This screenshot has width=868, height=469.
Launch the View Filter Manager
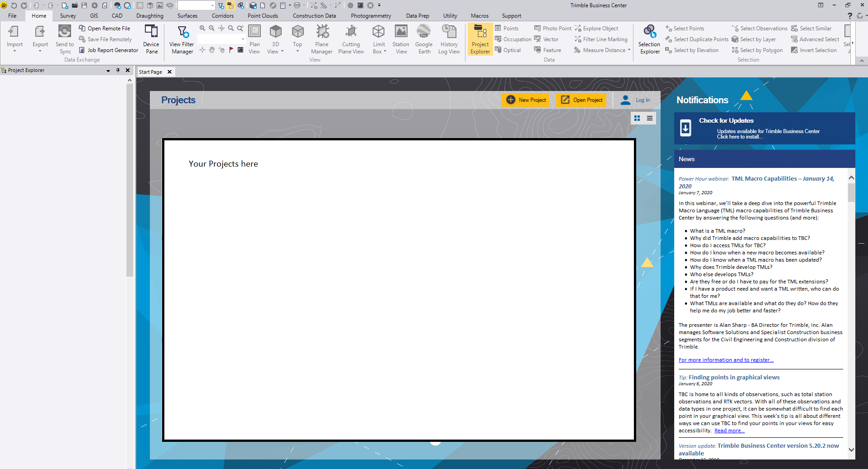click(x=182, y=39)
